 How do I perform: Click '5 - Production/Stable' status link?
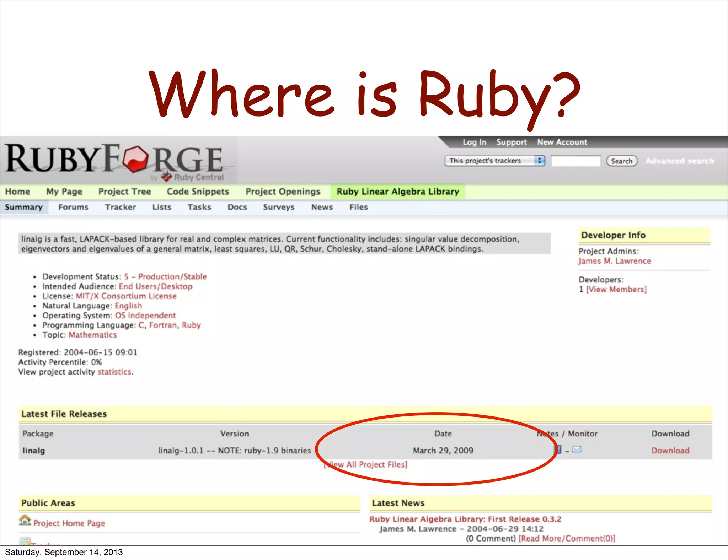(165, 276)
